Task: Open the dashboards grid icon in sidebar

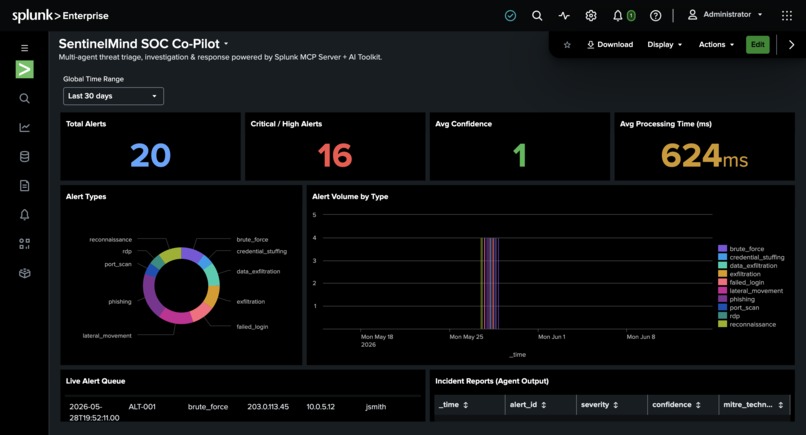Action: point(24,244)
